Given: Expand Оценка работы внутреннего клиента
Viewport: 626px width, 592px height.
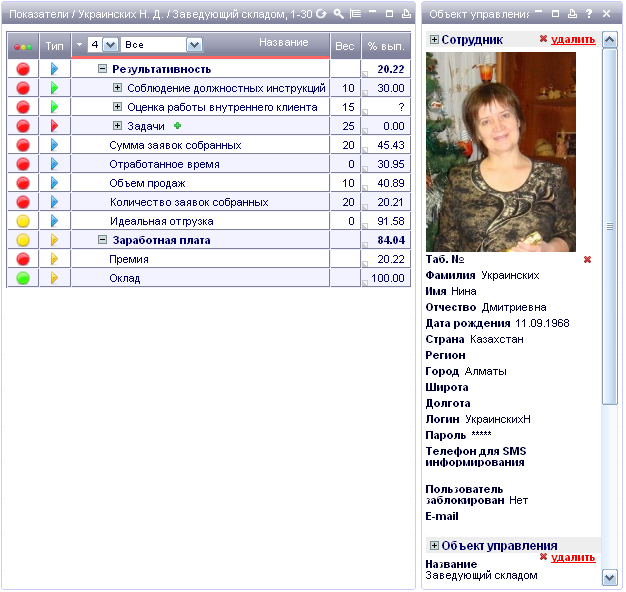Looking at the screenshot, I should pyautogui.click(x=117, y=107).
